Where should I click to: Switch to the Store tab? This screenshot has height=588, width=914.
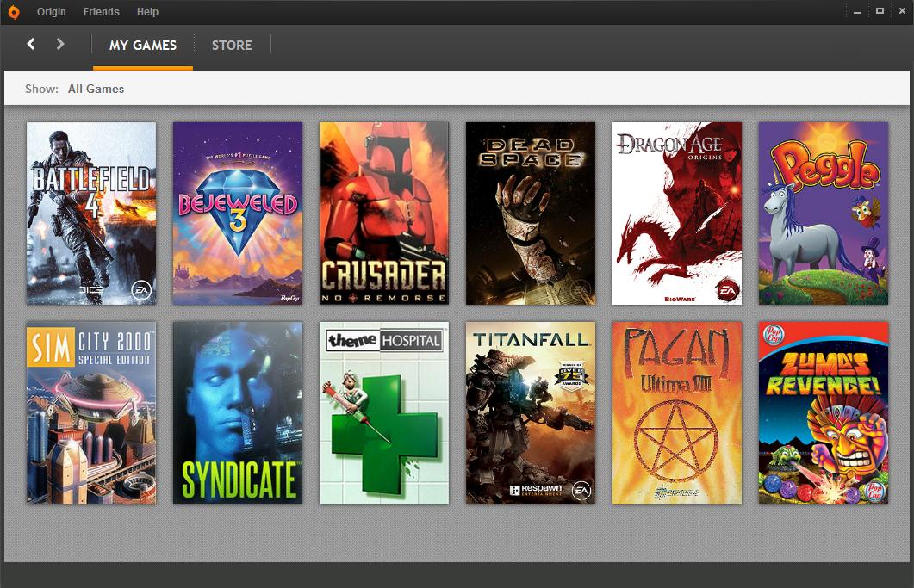232,46
